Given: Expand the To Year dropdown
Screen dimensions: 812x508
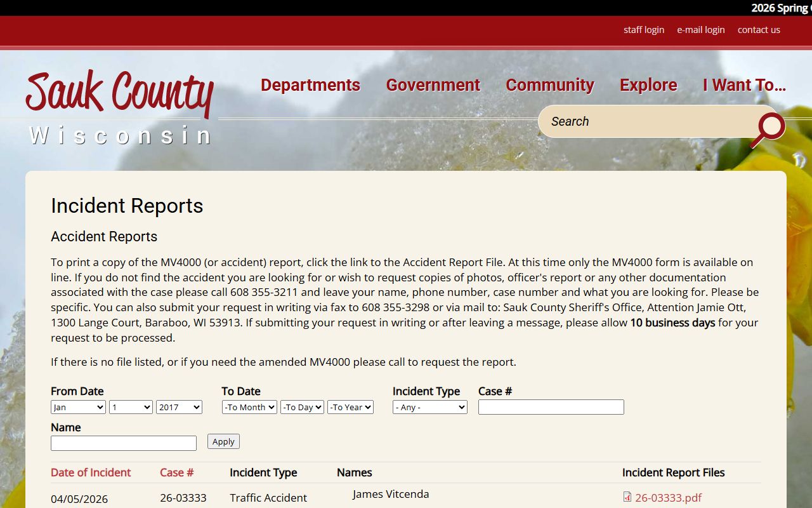Looking at the screenshot, I should pyautogui.click(x=350, y=407).
